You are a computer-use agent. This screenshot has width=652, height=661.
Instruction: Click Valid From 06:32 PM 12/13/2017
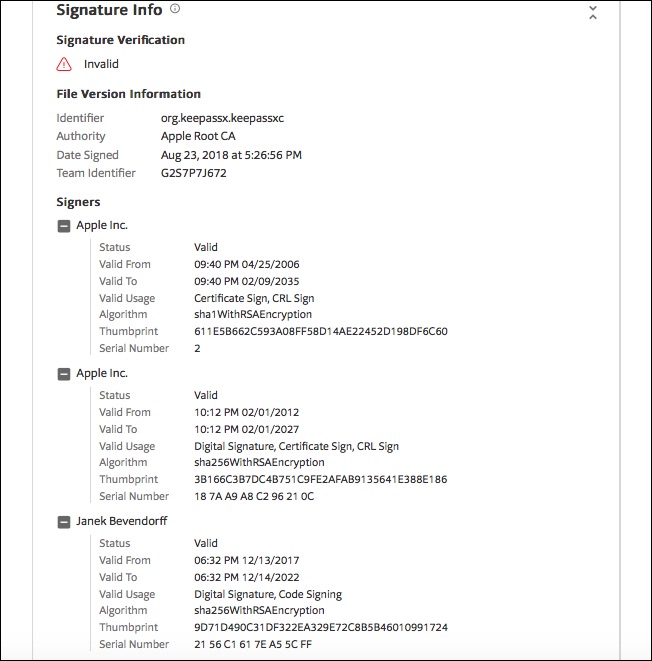coord(247,560)
